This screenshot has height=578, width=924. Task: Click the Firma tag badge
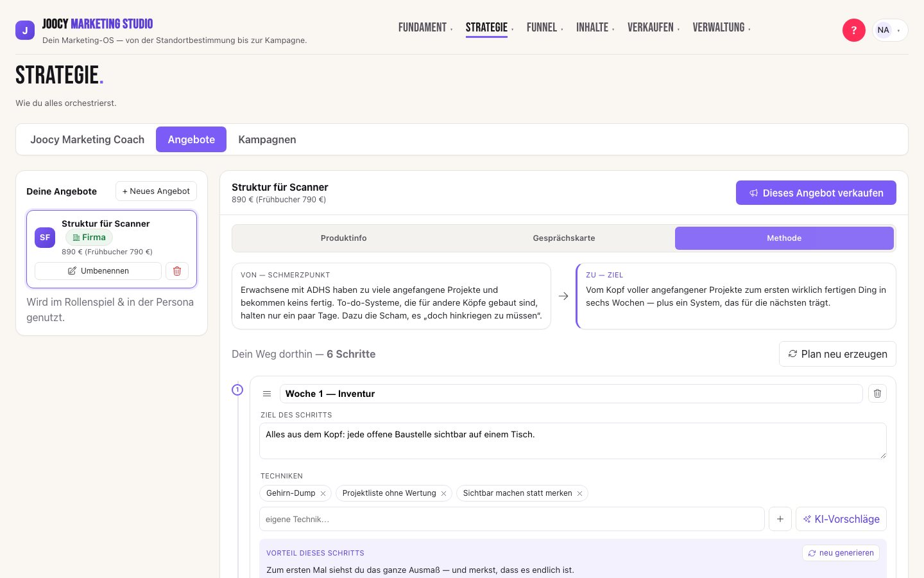click(x=89, y=238)
